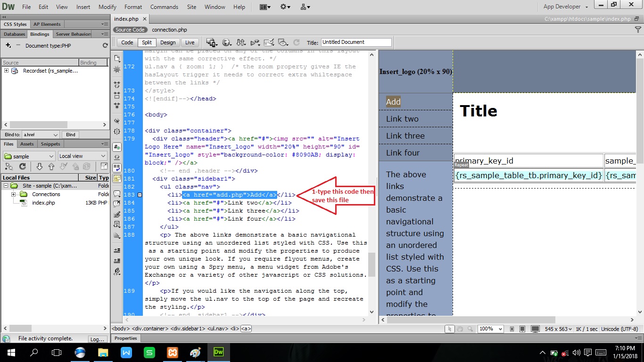Open Dreamweaver from the Windows taskbar
The height and width of the screenshot is (362, 644).
tap(218, 352)
